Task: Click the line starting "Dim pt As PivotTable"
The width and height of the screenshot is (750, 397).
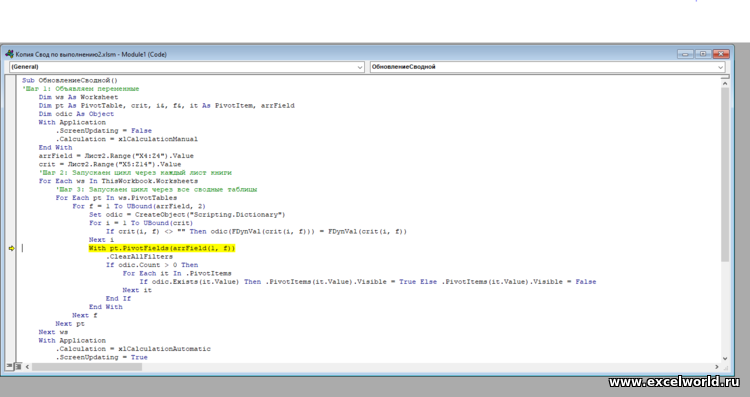Action: [x=166, y=105]
